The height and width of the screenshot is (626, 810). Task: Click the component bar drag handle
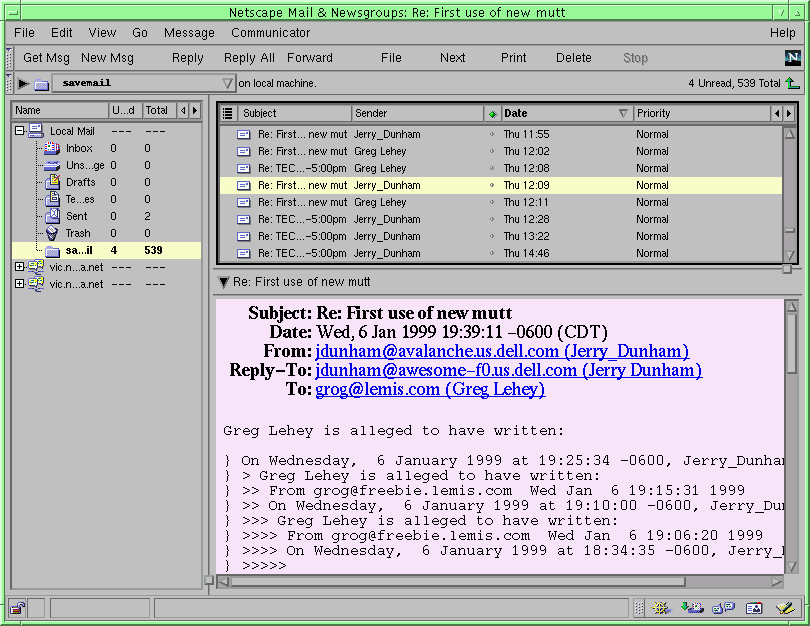coord(639,608)
